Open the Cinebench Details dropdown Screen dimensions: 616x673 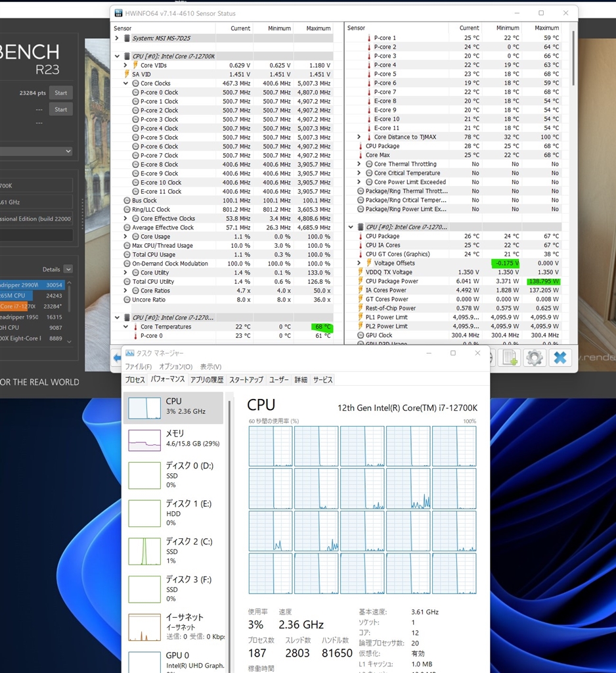[68, 269]
